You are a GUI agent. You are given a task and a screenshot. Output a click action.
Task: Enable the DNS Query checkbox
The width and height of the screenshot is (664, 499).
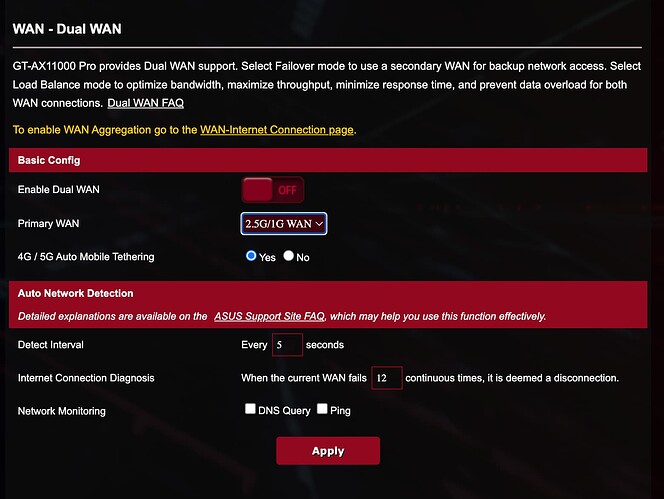pos(250,409)
